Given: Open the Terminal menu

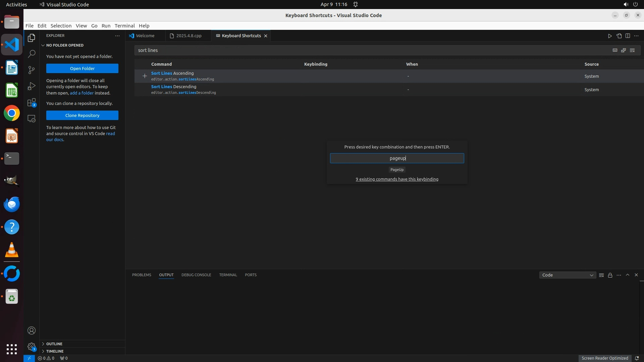Looking at the screenshot, I should tap(124, 26).
